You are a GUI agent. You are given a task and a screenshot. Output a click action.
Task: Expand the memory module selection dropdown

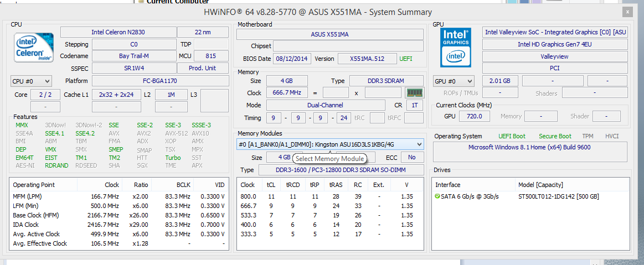[x=330, y=144]
